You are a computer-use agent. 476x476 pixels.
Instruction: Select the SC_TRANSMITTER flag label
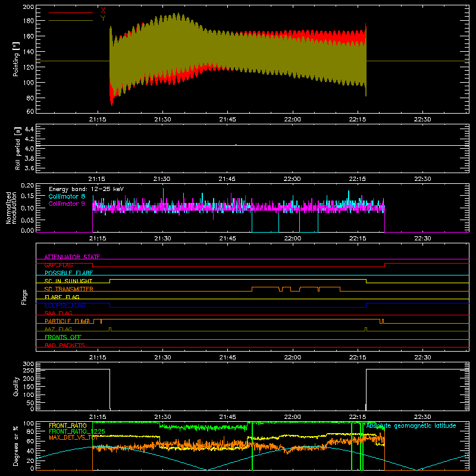(69, 289)
